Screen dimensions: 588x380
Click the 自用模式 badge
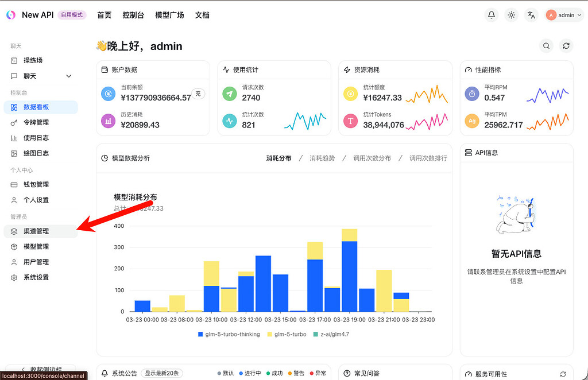point(72,15)
